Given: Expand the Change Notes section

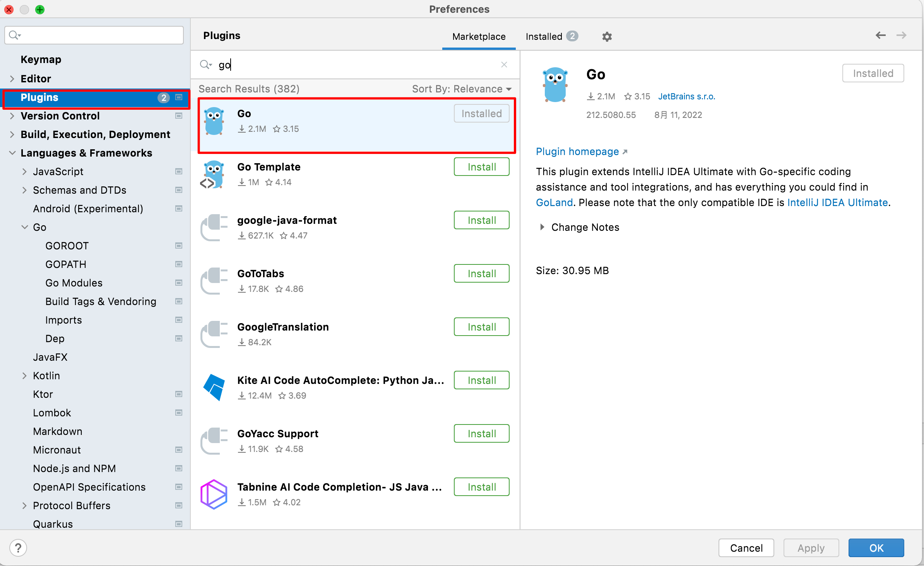Looking at the screenshot, I should (x=542, y=227).
